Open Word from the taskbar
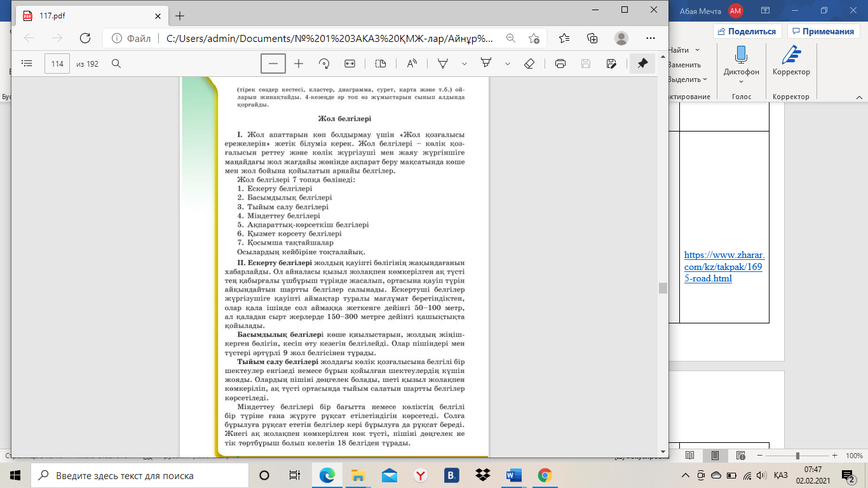This screenshot has width=868, height=488. (x=513, y=475)
